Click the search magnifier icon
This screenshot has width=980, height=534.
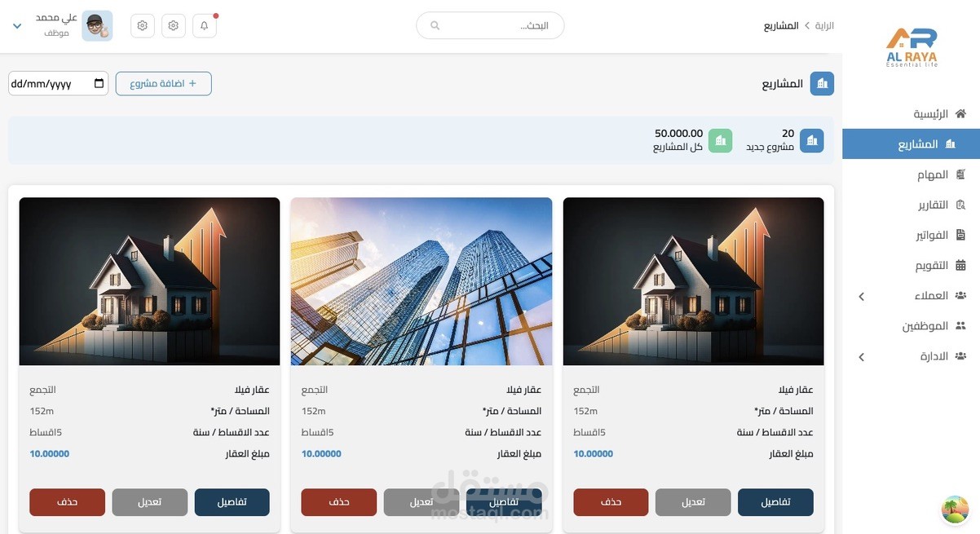pyautogui.click(x=435, y=25)
